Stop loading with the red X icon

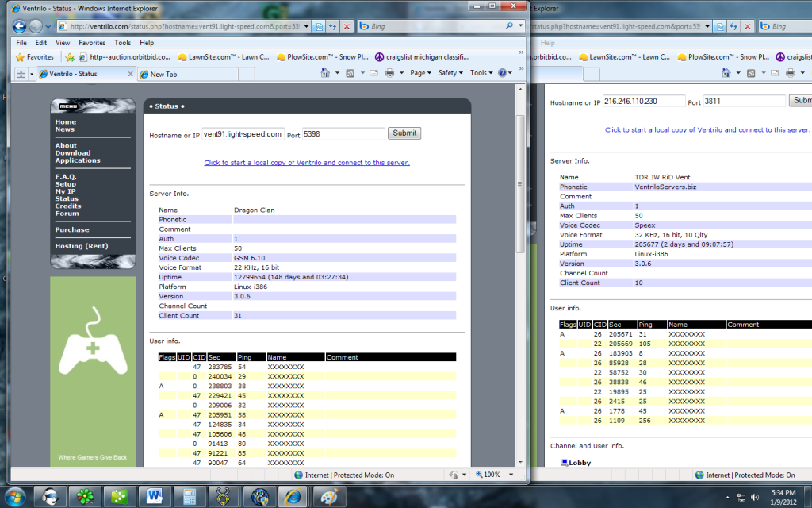coord(347,26)
